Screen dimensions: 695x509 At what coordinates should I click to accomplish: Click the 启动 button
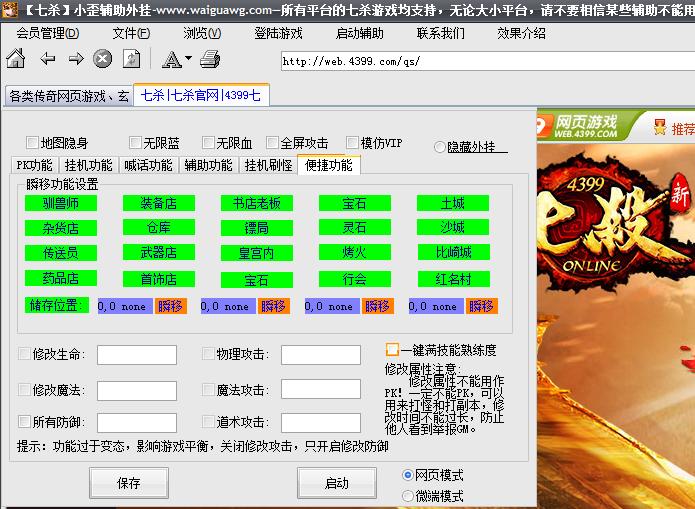click(x=337, y=483)
